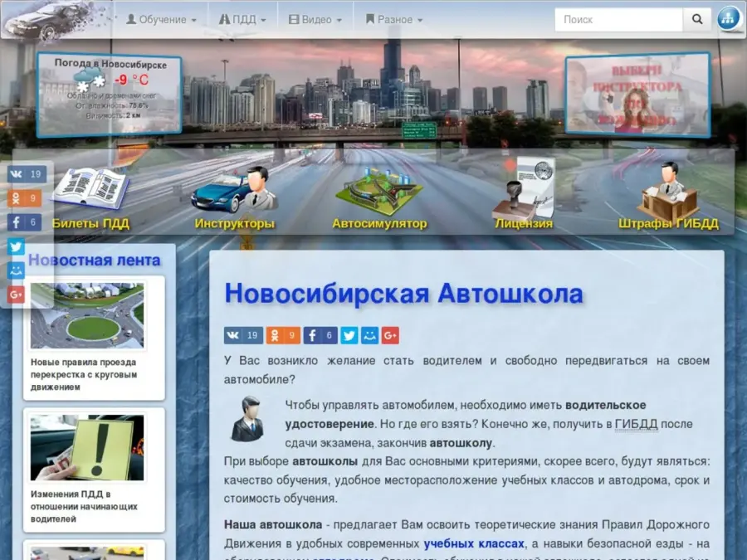The width and height of the screenshot is (747, 560).
Task: Follow the учебных классах link
Action: [x=474, y=543]
